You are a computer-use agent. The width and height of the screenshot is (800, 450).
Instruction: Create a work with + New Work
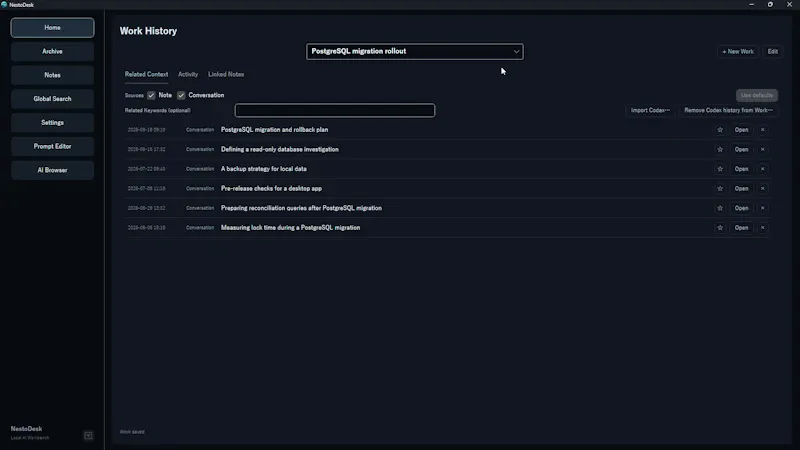tap(738, 52)
